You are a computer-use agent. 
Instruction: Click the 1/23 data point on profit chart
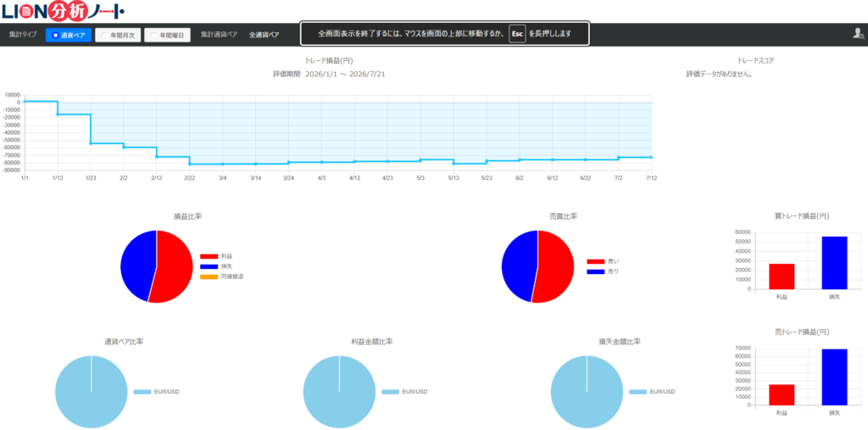pyautogui.click(x=90, y=143)
